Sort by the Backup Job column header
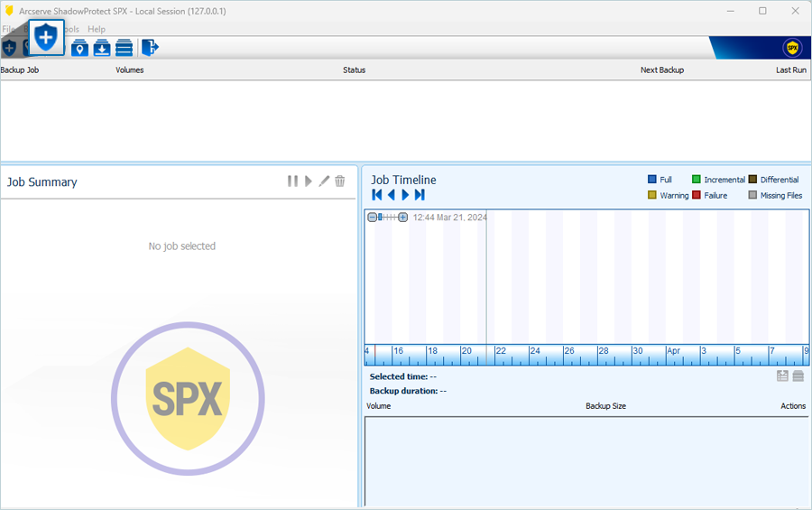 pos(20,70)
